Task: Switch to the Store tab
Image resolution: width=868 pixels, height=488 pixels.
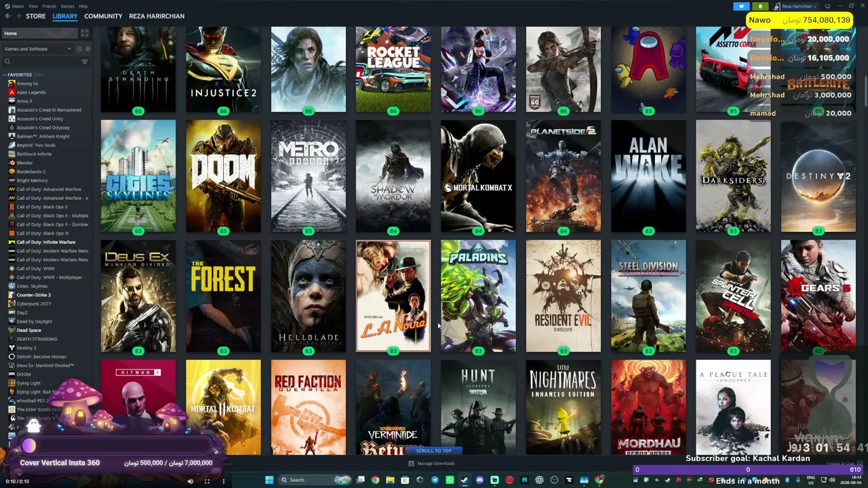Action: pyautogui.click(x=35, y=16)
